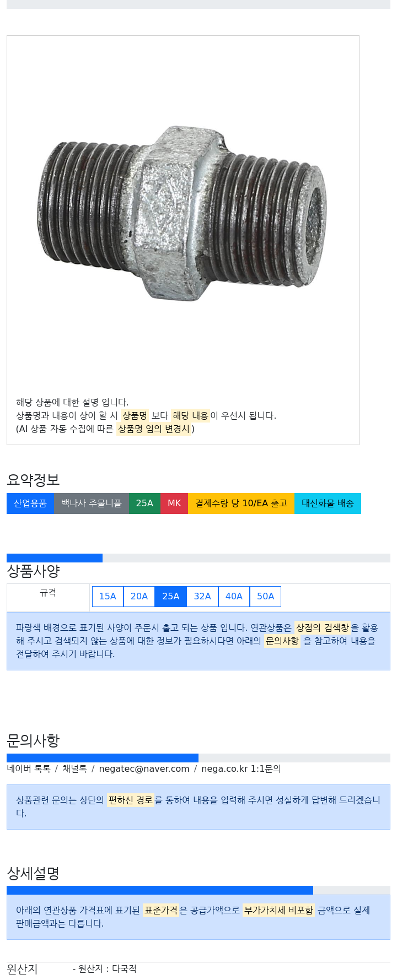Screen dimensions: 397x980
Task: Click the 산업용품 blue tag
Action: click(x=30, y=503)
